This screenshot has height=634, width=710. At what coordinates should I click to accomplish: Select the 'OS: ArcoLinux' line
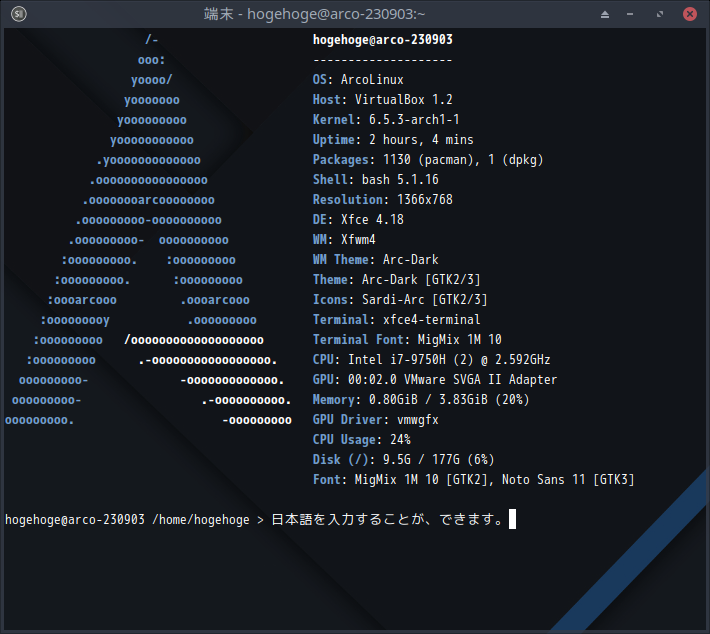click(x=358, y=80)
